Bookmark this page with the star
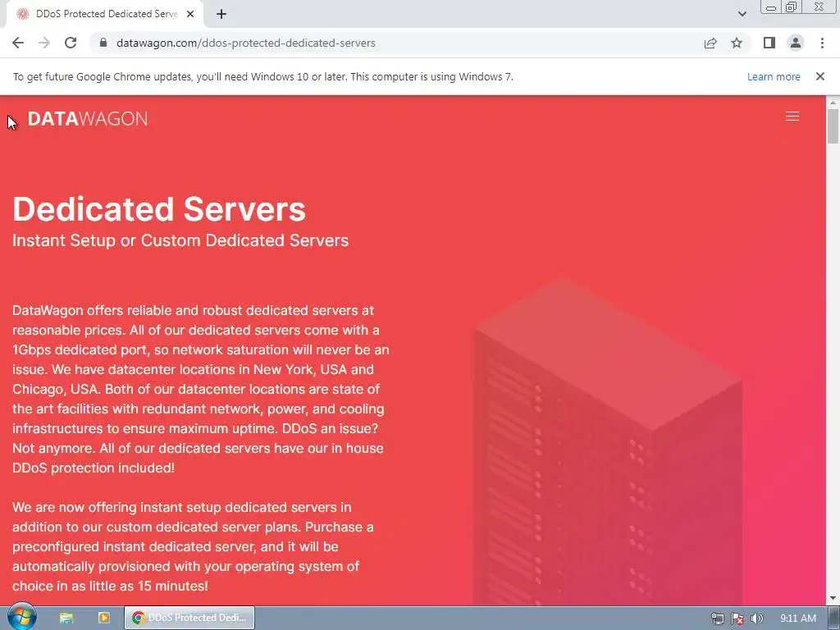Viewport: 840px width, 630px height. (737, 43)
